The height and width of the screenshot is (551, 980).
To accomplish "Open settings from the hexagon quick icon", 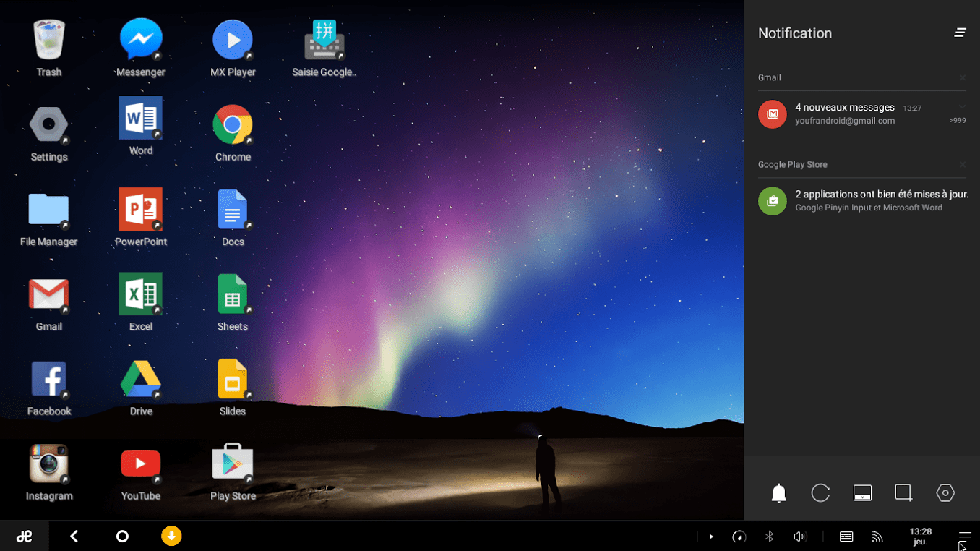I will (x=945, y=492).
